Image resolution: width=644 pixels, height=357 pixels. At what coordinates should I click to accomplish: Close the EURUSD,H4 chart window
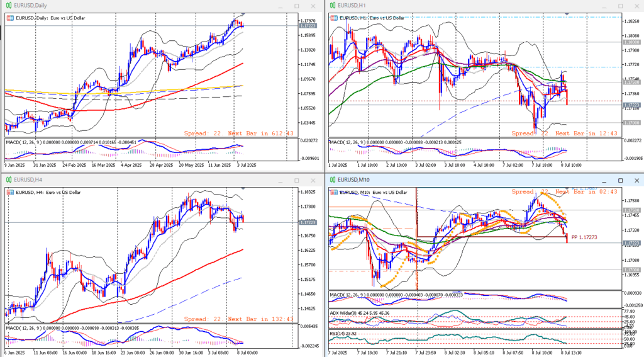click(x=313, y=181)
